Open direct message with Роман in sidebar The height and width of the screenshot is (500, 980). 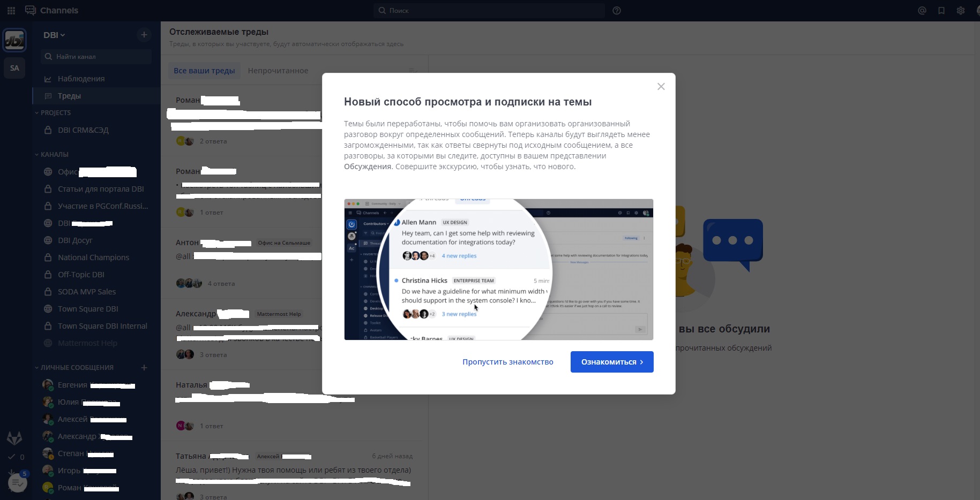point(96,488)
